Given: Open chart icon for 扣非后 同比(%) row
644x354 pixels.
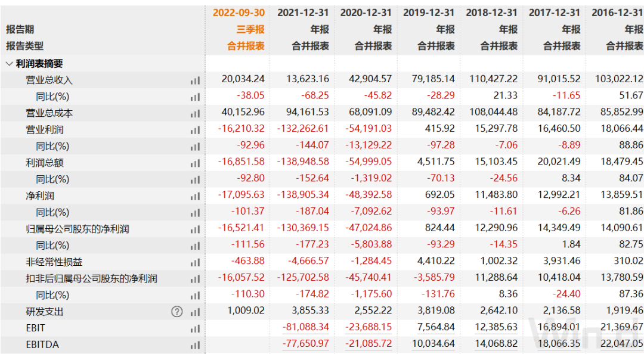Looking at the screenshot, I should (x=195, y=295).
